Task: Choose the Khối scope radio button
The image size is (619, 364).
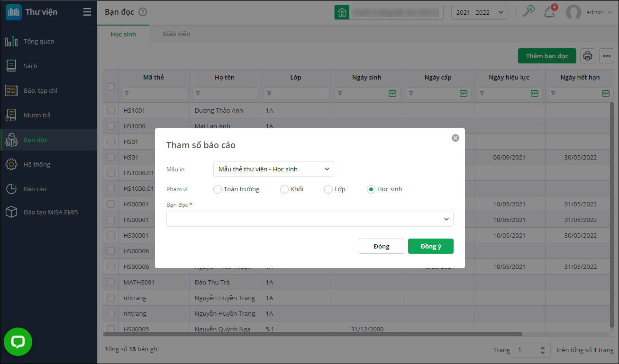Action: pos(284,189)
